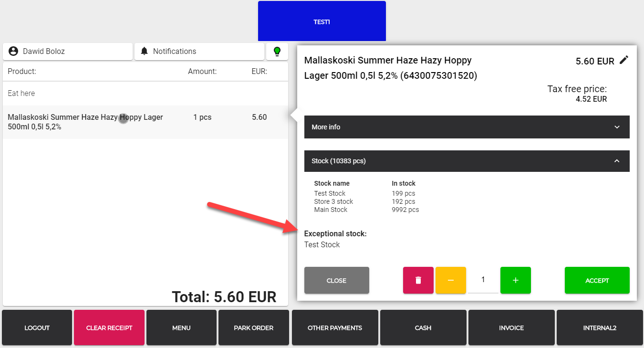Click the pencil edit price icon
The image size is (644, 348).
[623, 60]
